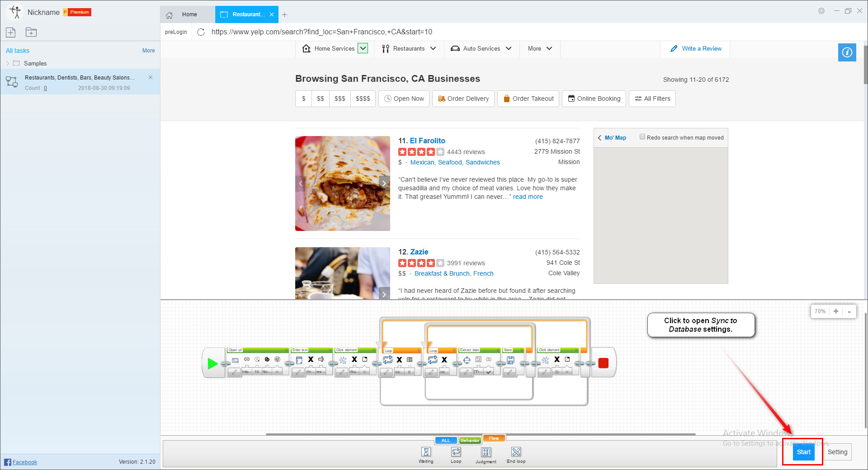Toggle the Online Booking filter
The image size is (868, 470).
[x=594, y=99]
